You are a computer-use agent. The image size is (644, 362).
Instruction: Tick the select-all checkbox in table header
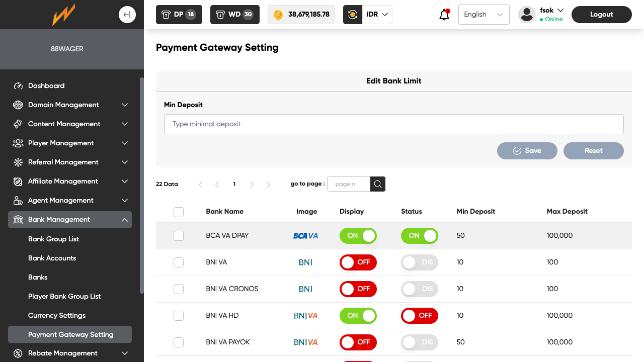[179, 212]
